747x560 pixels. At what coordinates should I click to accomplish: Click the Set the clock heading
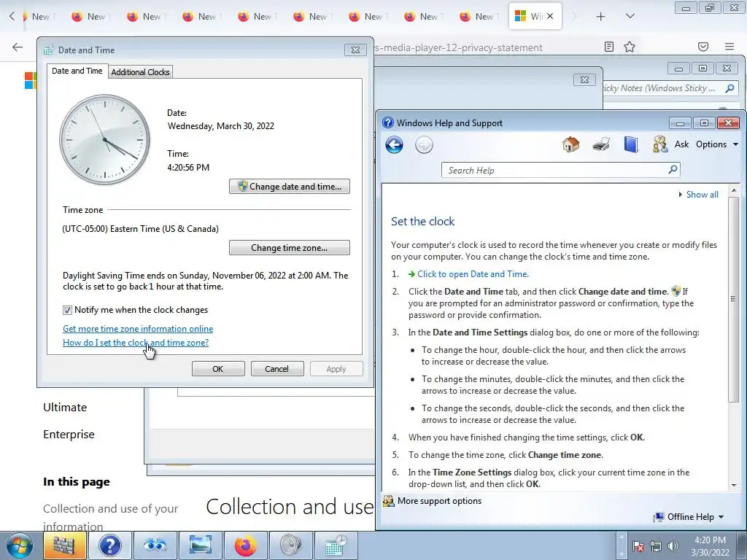pyautogui.click(x=422, y=222)
